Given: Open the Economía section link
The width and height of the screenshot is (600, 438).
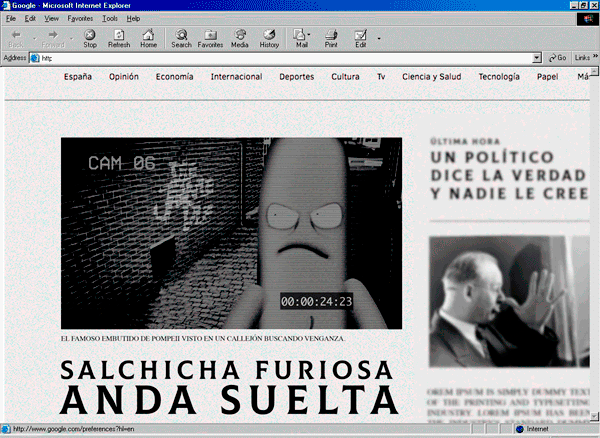Looking at the screenshot, I should pos(174,77).
